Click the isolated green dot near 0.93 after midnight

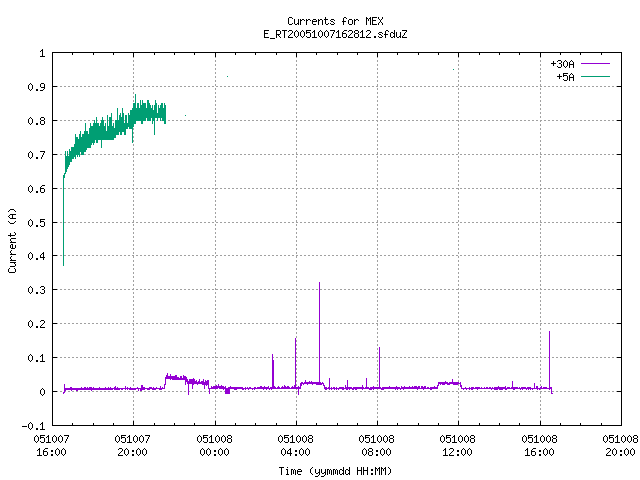tap(227, 76)
